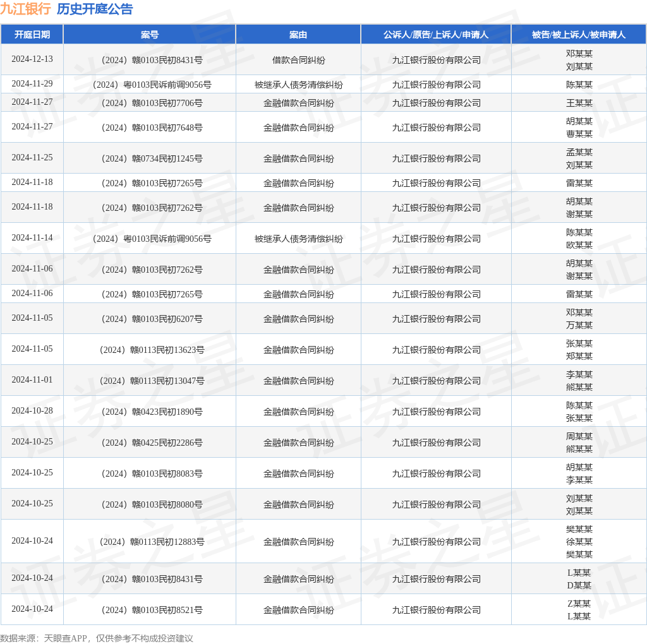Click case number 赣0425民初2286号
Viewport: 647px width, 644px height.
(152, 443)
